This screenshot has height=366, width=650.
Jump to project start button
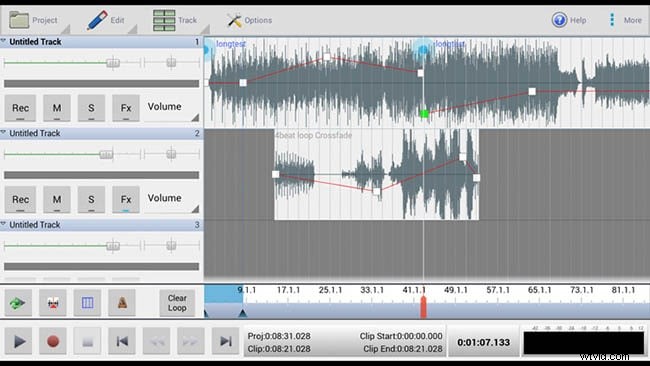tap(122, 341)
